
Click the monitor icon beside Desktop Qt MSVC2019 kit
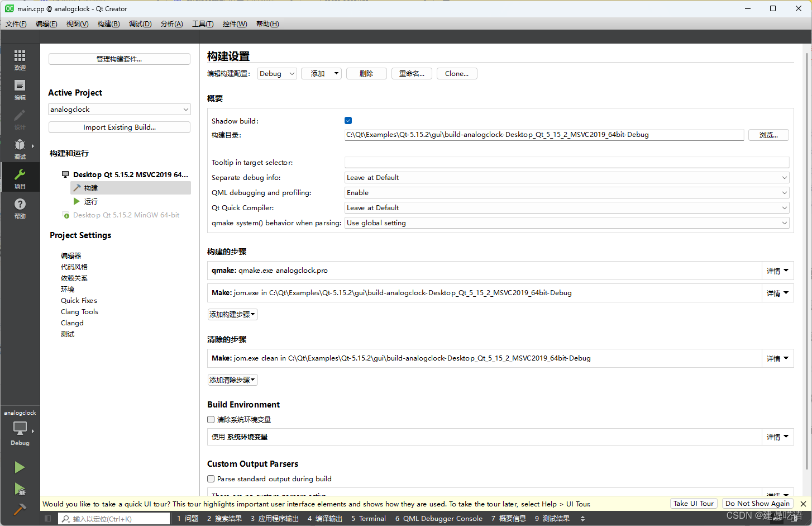coord(65,174)
